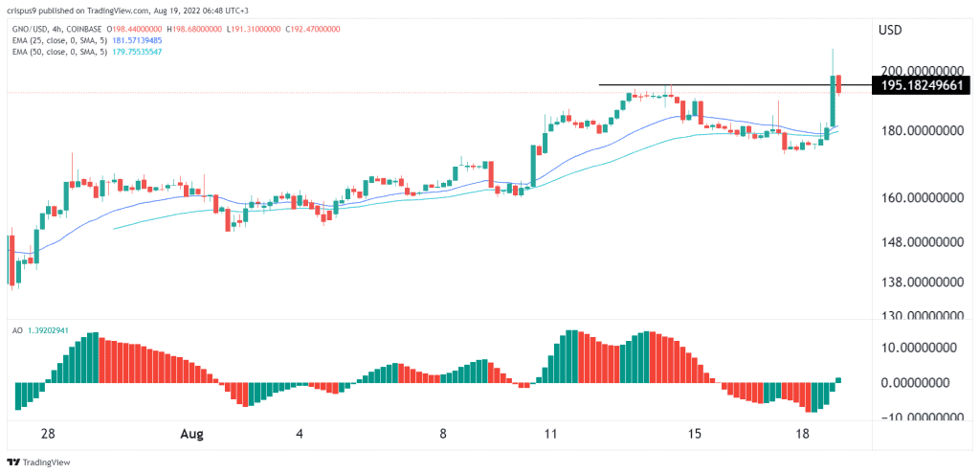Select the 195.18249661 price label

tap(922, 85)
